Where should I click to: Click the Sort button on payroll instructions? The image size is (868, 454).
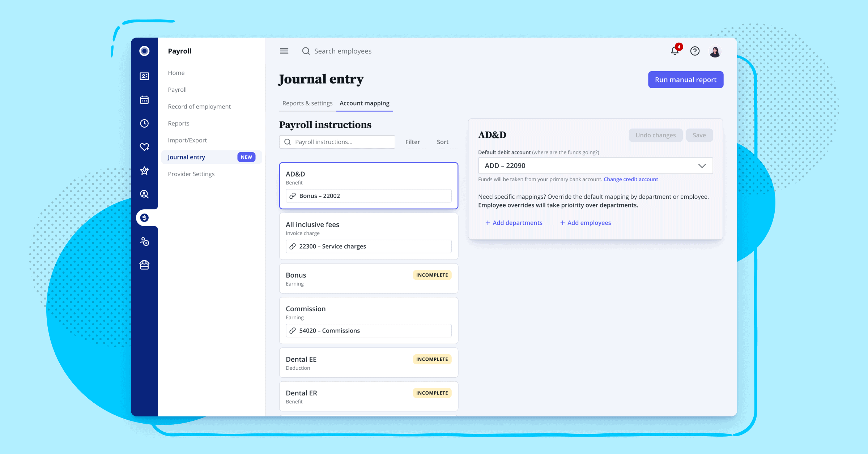442,141
